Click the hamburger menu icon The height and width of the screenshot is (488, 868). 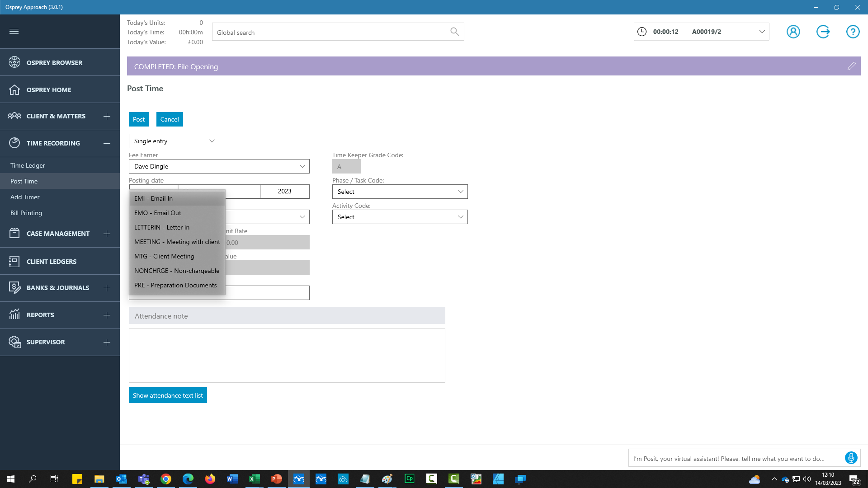14,31
